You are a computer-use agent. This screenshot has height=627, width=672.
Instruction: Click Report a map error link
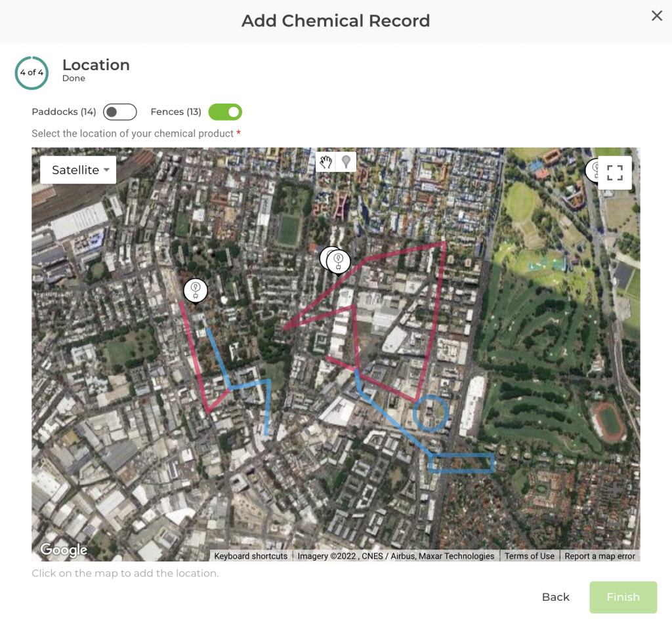tap(600, 556)
